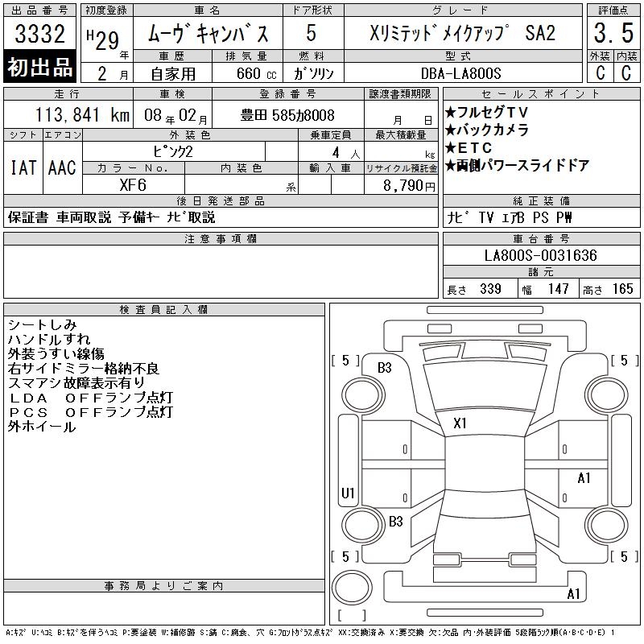Select sales point ★ETC
This screenshot has height=644, width=644.
click(469, 147)
